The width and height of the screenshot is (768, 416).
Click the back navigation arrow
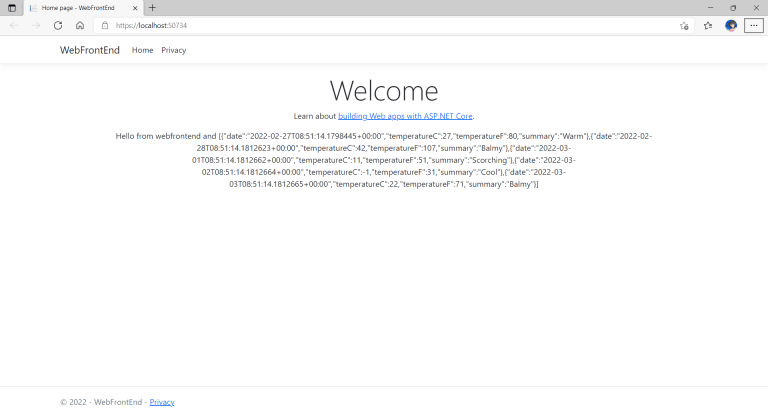(14, 25)
